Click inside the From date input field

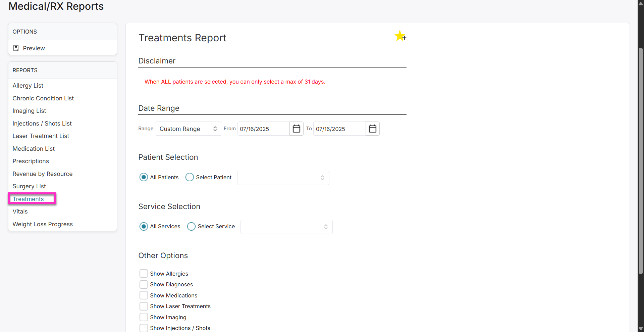(263, 129)
